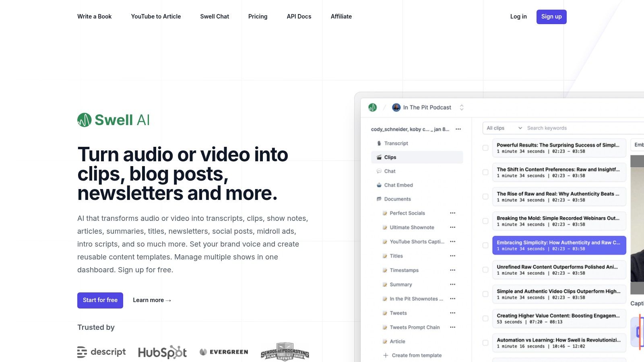Focus the Search keywords field
The height and width of the screenshot is (362, 644).
click(x=586, y=128)
